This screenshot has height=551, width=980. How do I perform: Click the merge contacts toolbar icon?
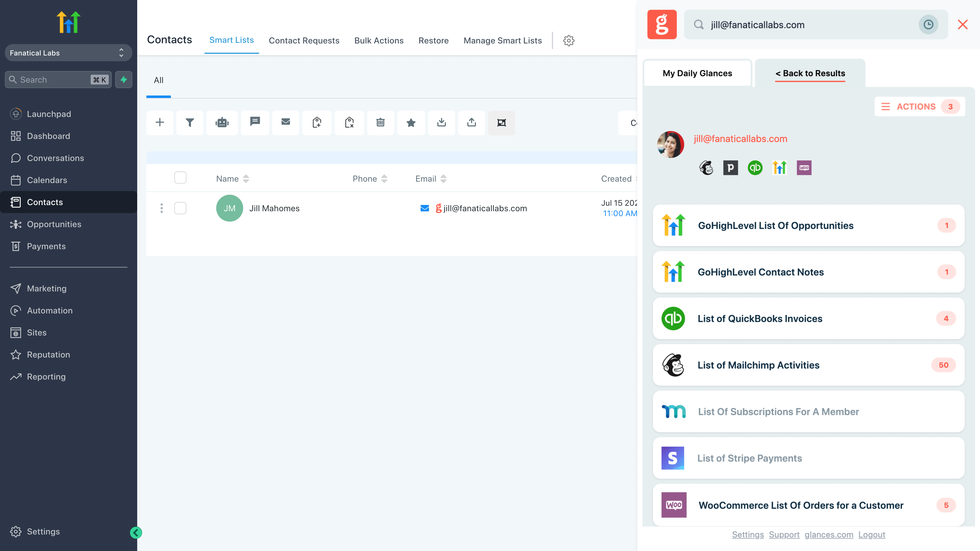tap(501, 122)
